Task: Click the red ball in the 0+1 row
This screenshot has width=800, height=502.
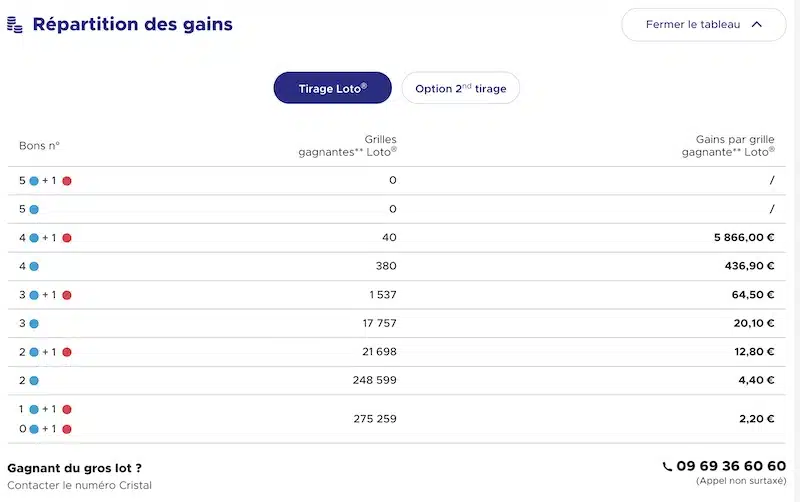Action: coord(67,429)
